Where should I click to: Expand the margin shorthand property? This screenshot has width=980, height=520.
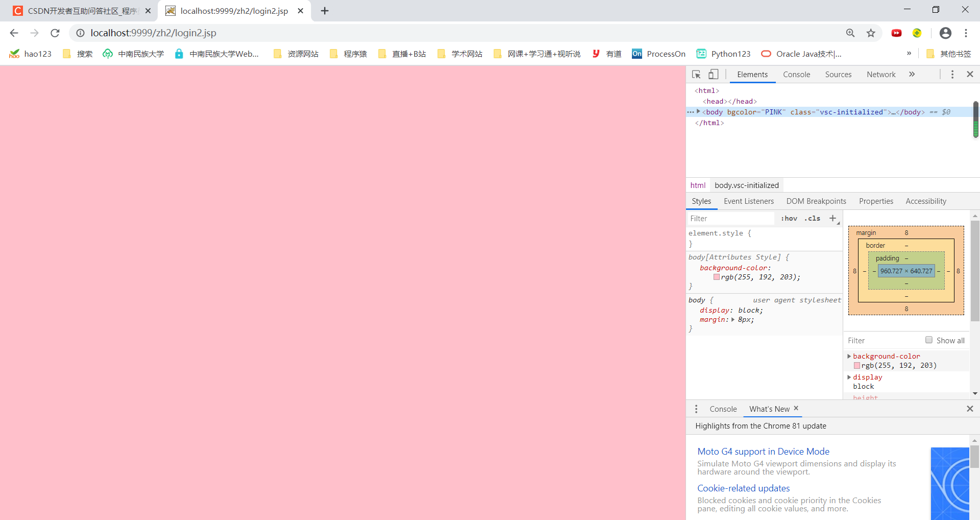click(x=733, y=320)
